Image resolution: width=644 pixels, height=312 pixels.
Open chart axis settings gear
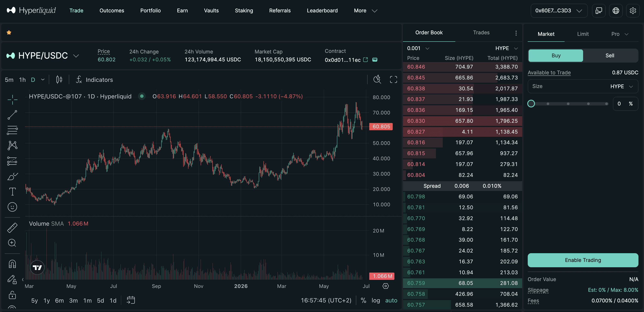click(x=385, y=286)
